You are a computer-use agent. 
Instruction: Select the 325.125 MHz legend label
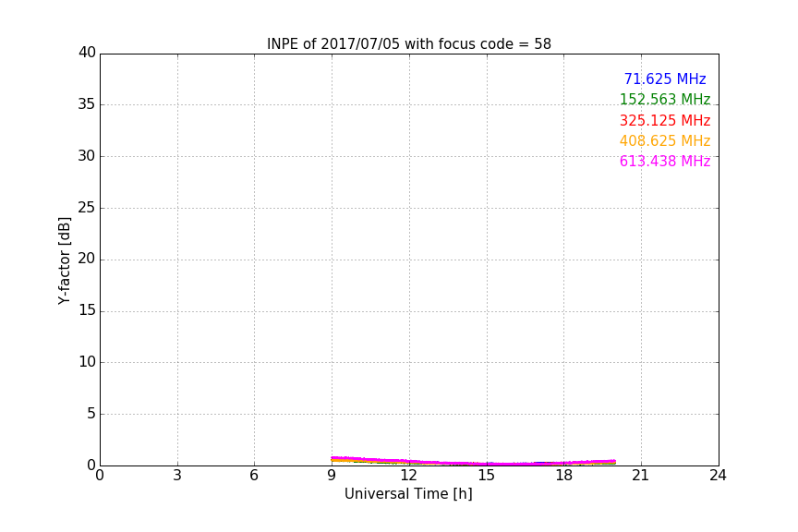665,121
